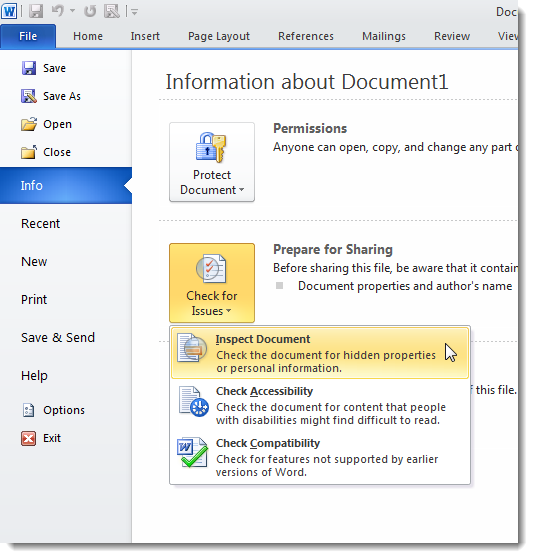The height and width of the screenshot is (558, 533).
Task: Click the Inspect Document magnifier icon
Action: click(192, 348)
